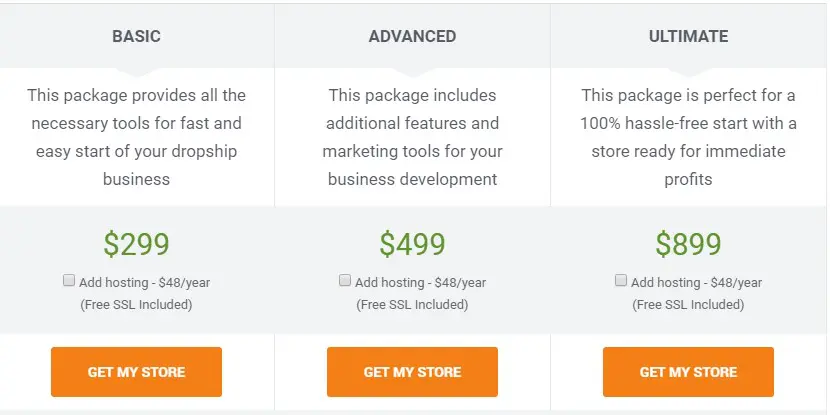Viewport: 830px width, 415px height.
Task: Click 'Add hosting - $48/year' label under $899
Action: [696, 283]
